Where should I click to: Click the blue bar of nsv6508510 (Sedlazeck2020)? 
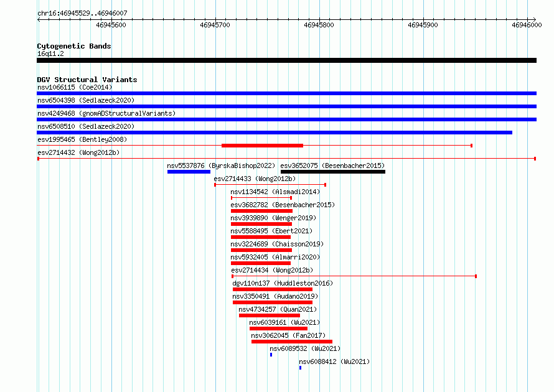coord(275,133)
